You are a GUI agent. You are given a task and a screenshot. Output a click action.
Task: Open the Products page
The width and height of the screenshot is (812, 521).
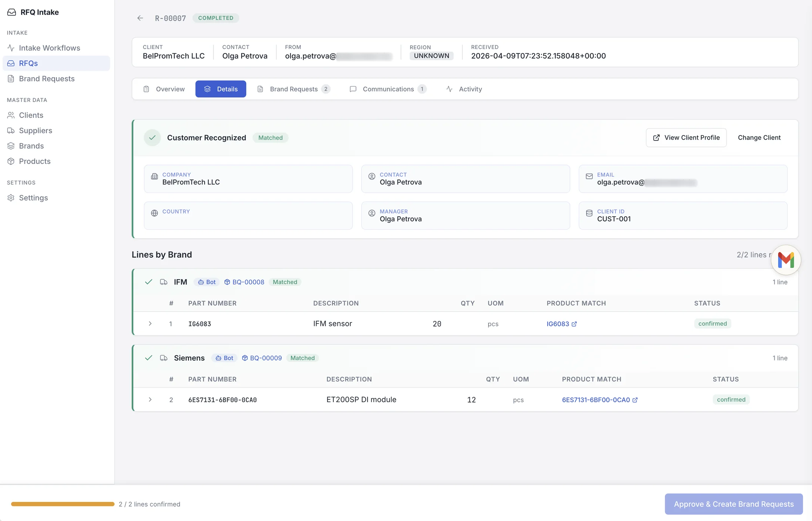(x=56, y=161)
